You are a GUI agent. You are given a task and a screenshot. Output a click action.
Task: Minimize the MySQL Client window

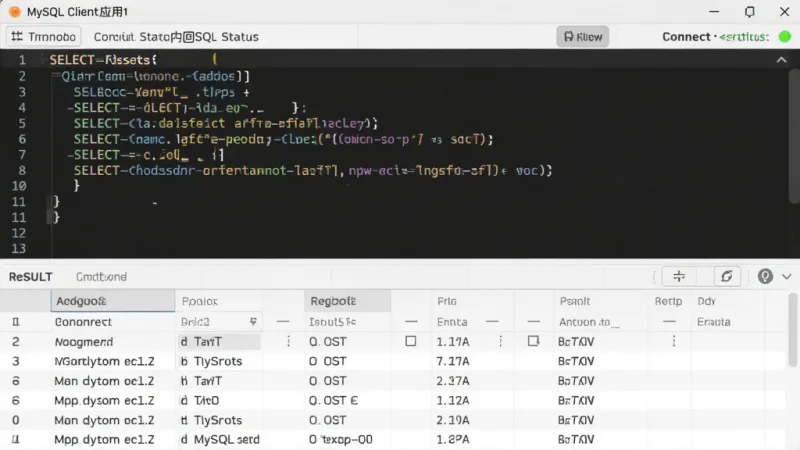(x=714, y=12)
